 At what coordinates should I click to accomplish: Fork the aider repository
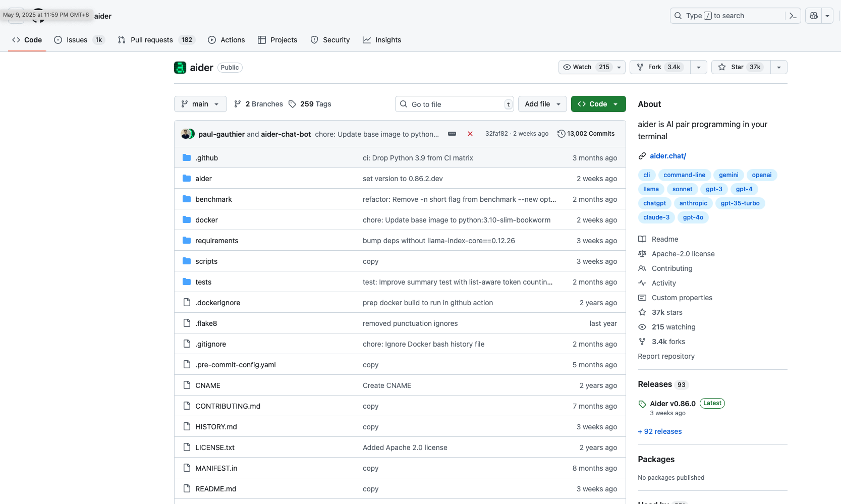pos(660,67)
